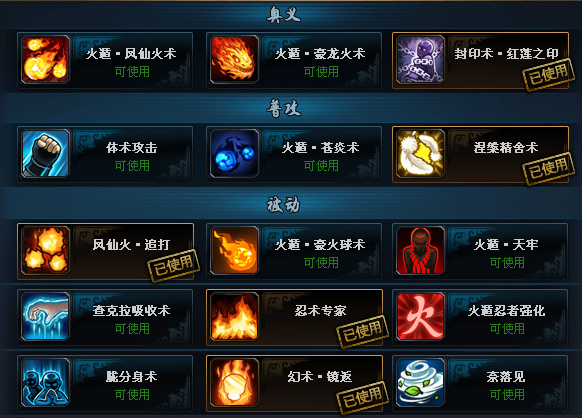Choose the 体术攻击 fist icon
Image resolution: width=582 pixels, height=418 pixels.
coord(45,153)
